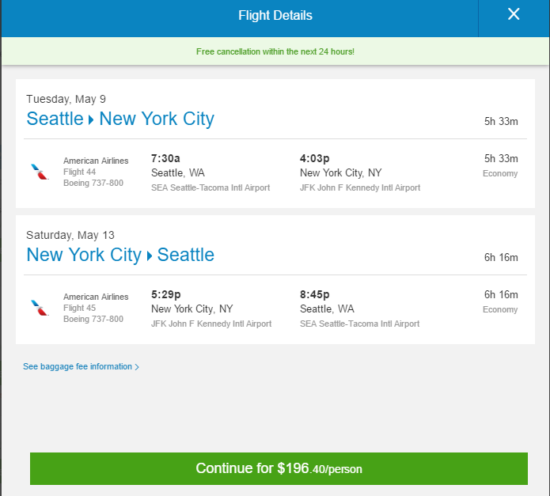The width and height of the screenshot is (550, 496).
Task: Click Flight 45 Boeing 737-800 details
Action: (x=93, y=314)
